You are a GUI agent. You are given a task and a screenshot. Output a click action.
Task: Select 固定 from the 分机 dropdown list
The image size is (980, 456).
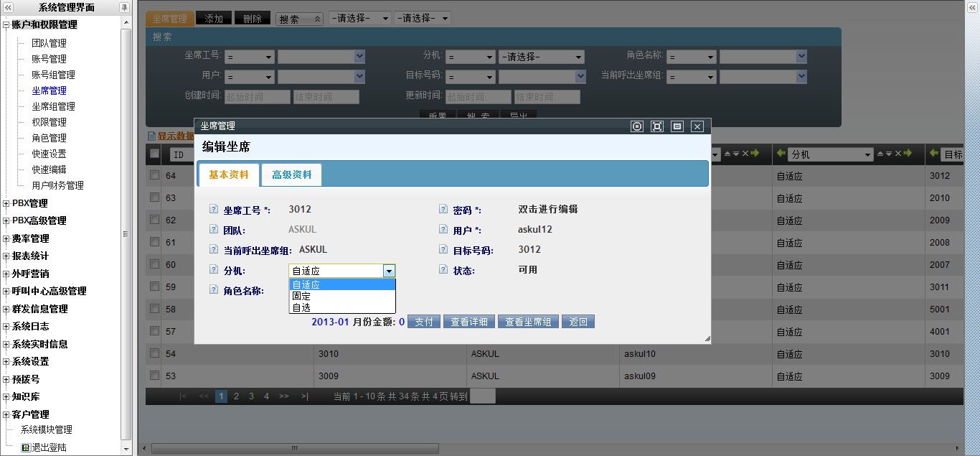[301, 296]
